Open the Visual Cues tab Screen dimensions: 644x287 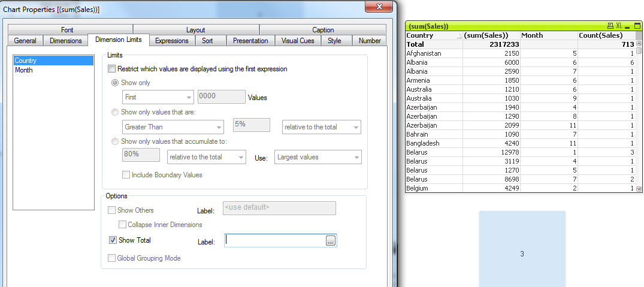(298, 41)
